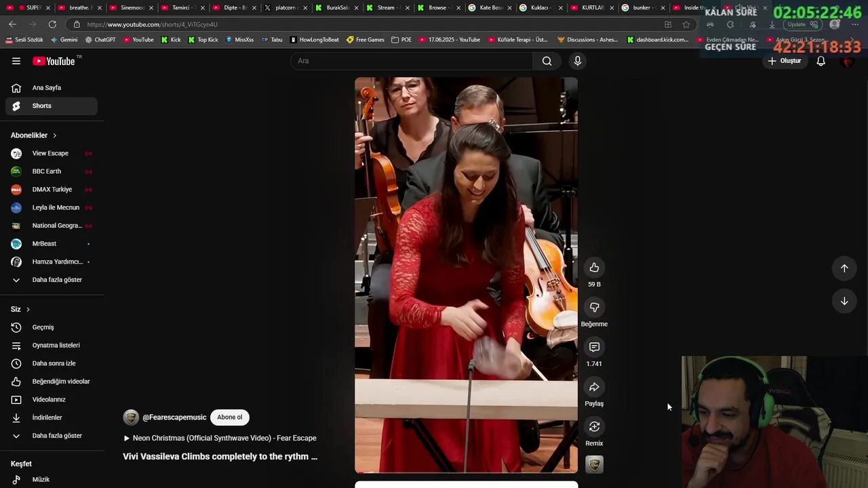Click the browser address bar URL
Image resolution: width=868 pixels, height=488 pixels.
[152, 24]
